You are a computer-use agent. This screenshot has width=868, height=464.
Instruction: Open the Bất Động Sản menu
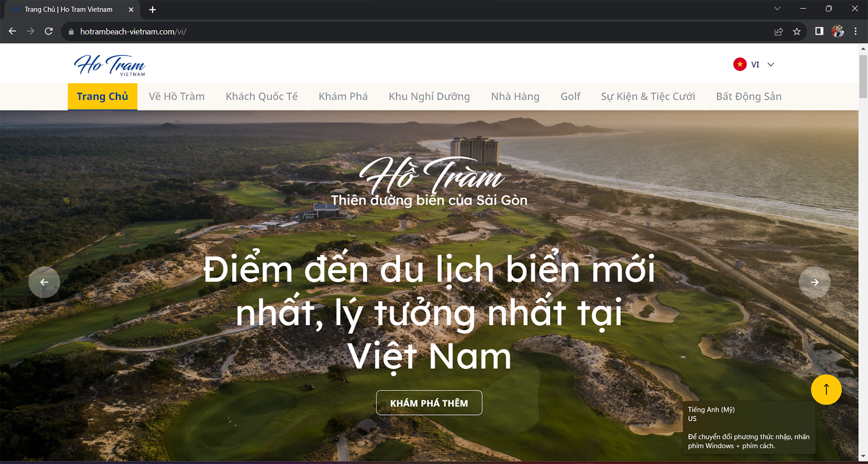[749, 96]
